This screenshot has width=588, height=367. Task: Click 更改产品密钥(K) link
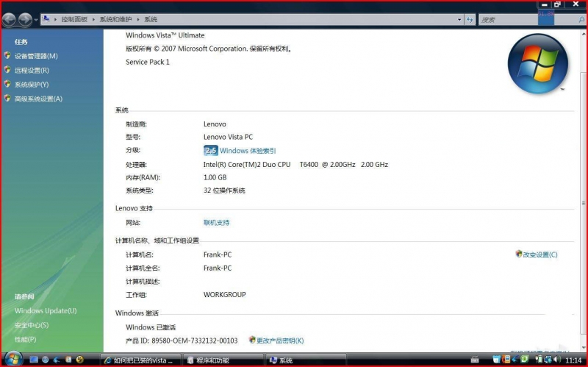coord(280,341)
